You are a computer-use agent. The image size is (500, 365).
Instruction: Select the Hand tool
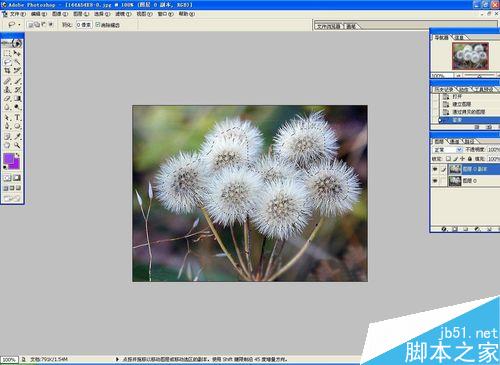7,145
